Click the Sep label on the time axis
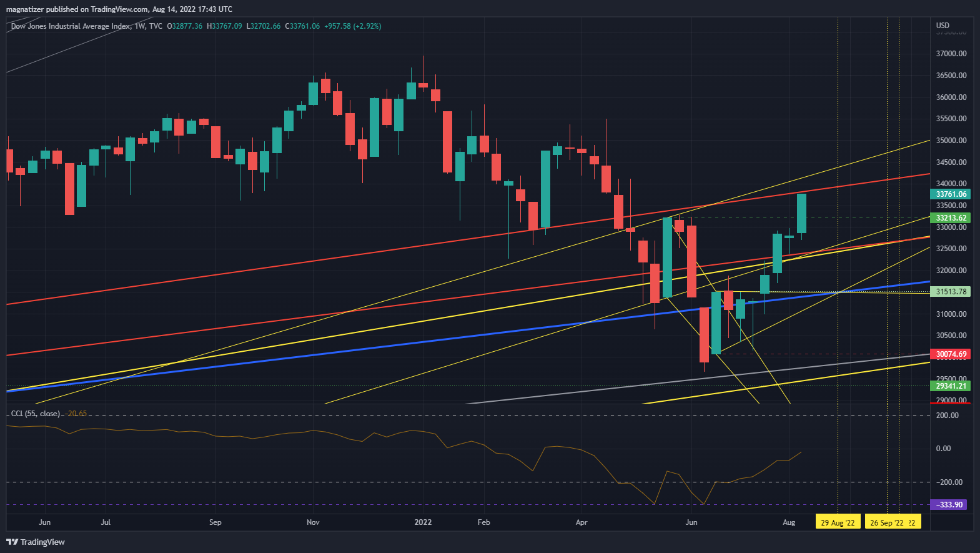980x553 pixels. [215, 522]
